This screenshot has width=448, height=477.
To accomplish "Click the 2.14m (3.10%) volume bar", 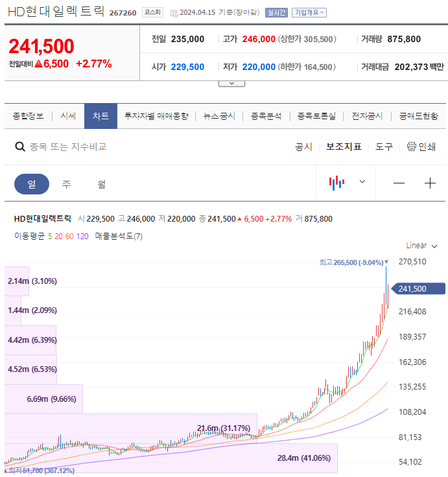I will [x=17, y=281].
